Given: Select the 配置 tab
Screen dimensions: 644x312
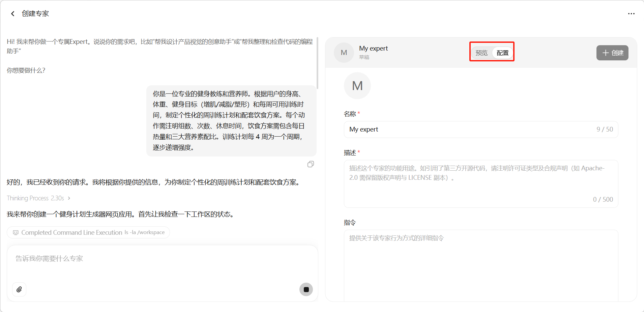Looking at the screenshot, I should pos(502,53).
